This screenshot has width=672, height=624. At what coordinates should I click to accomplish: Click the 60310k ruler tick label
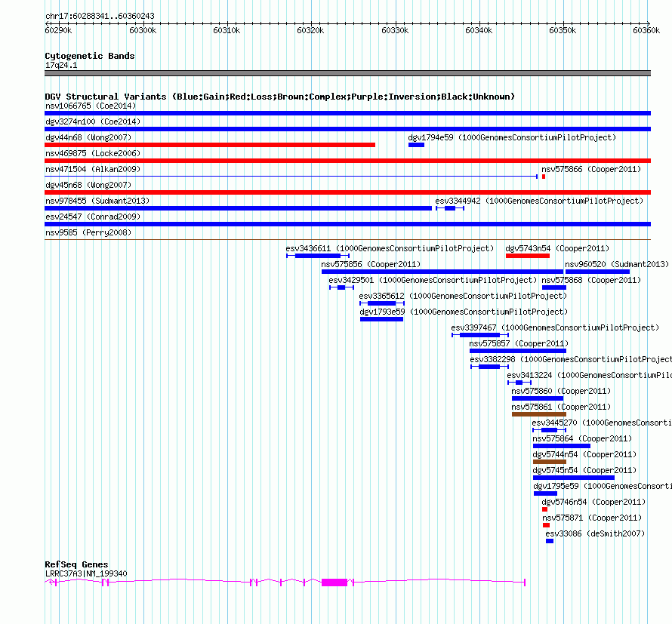coord(227,30)
